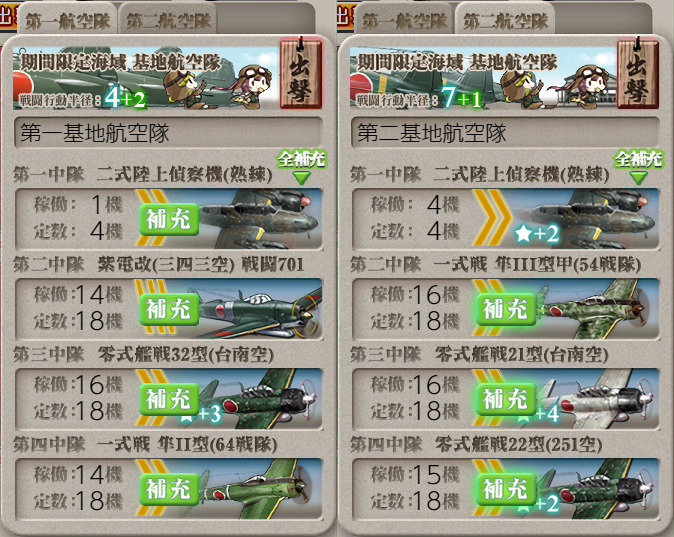Resupply the 零式艦戦22型(251空) squadron
The width and height of the screenshot is (674, 537).
point(506,489)
